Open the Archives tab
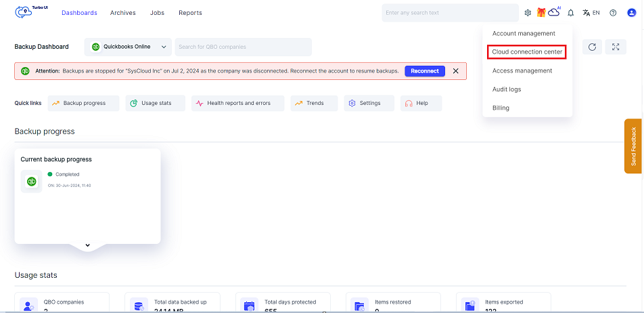Viewport: 644px width, 313px height. (x=122, y=13)
